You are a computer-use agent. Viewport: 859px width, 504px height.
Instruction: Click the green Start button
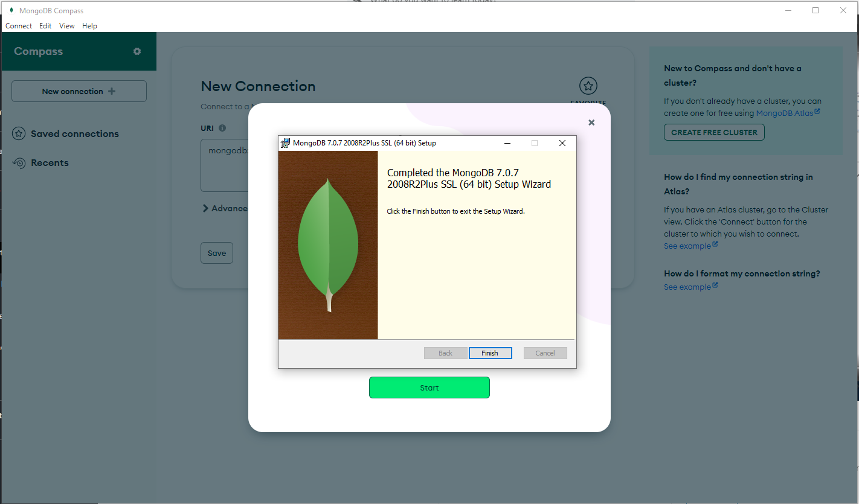pos(429,388)
